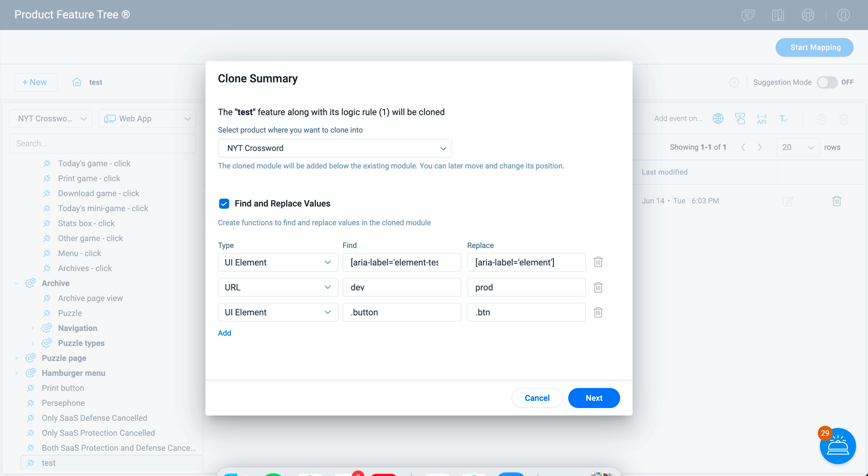Image resolution: width=868 pixels, height=476 pixels.
Task: Uncheck Find and Replace Values checkbox
Action: [224, 203]
